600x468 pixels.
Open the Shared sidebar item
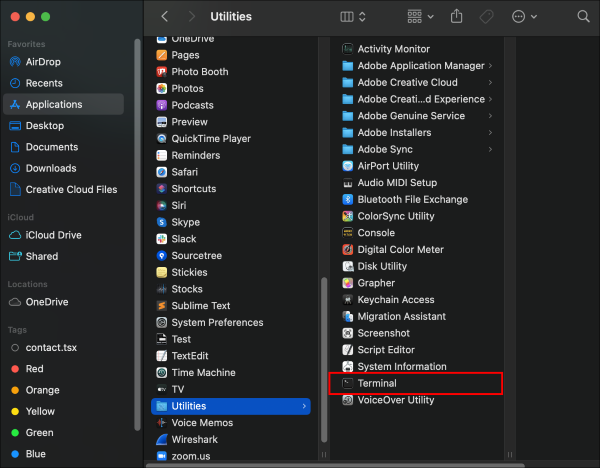[63, 256]
